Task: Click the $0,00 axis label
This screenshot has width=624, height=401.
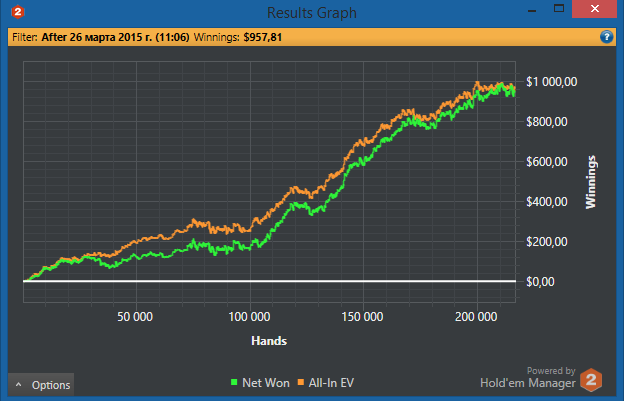Action: 540,282
